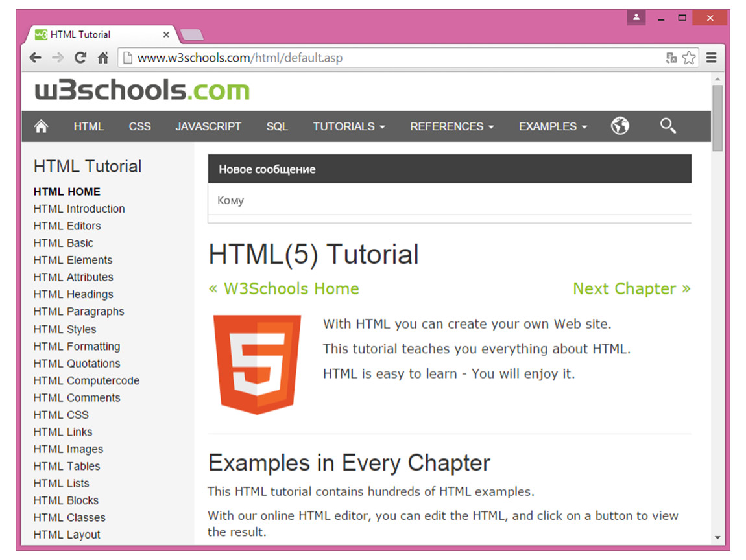
Task: Open HTML Layout in sidebar
Action: 67,534
